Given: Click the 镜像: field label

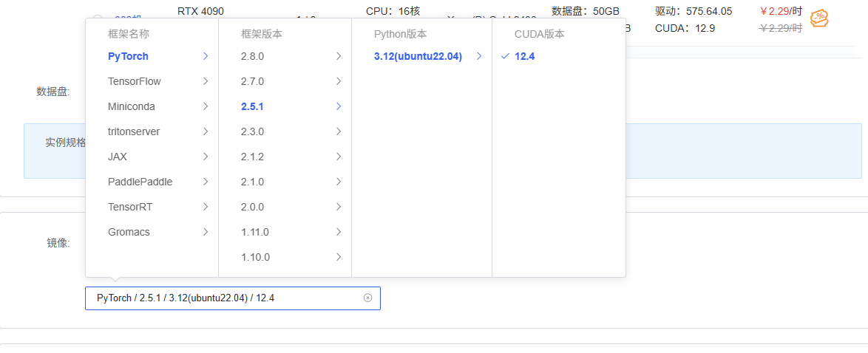Looking at the screenshot, I should click(x=58, y=242).
